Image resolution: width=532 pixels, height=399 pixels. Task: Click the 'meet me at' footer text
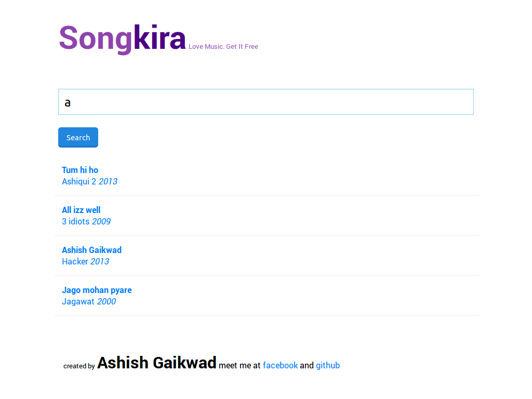[x=240, y=365]
